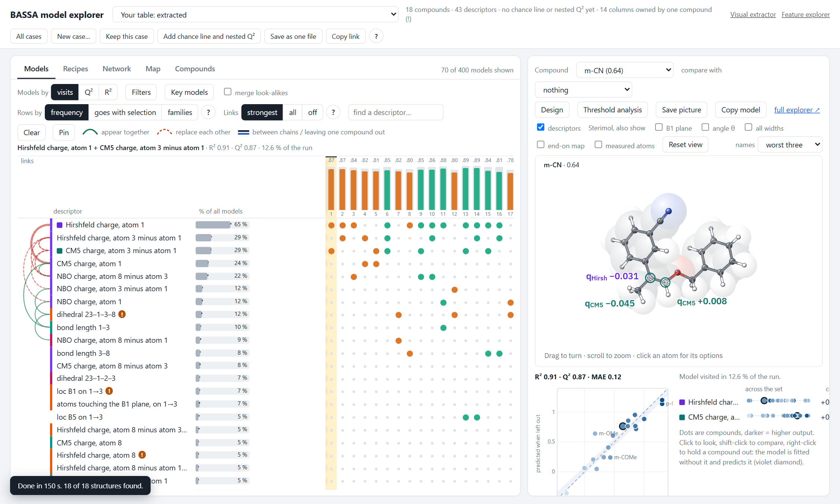Click the Reset view button
Image resolution: width=840 pixels, height=504 pixels.
tap(685, 144)
